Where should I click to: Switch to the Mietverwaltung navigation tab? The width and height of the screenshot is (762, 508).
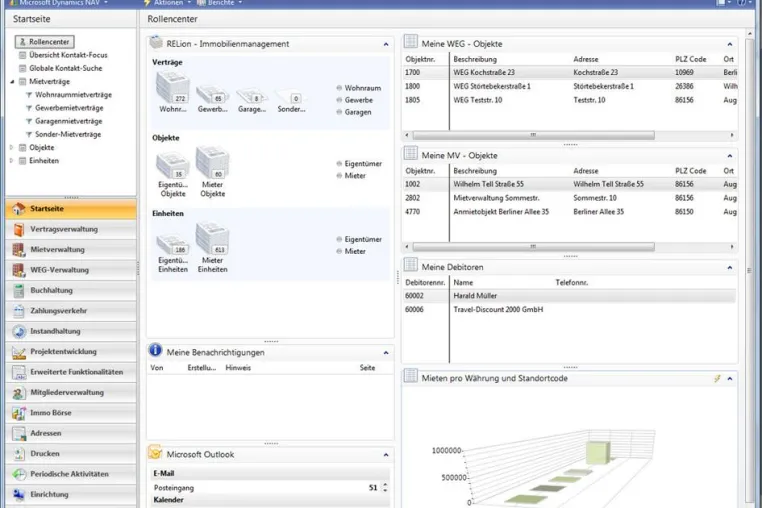coord(71,250)
